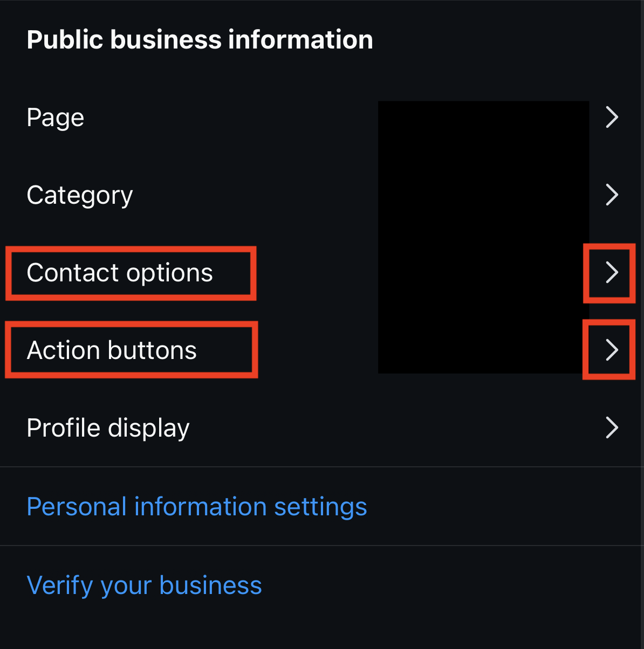The width and height of the screenshot is (644, 649).
Task: Expand Category using its right arrow
Action: pyautogui.click(x=612, y=195)
